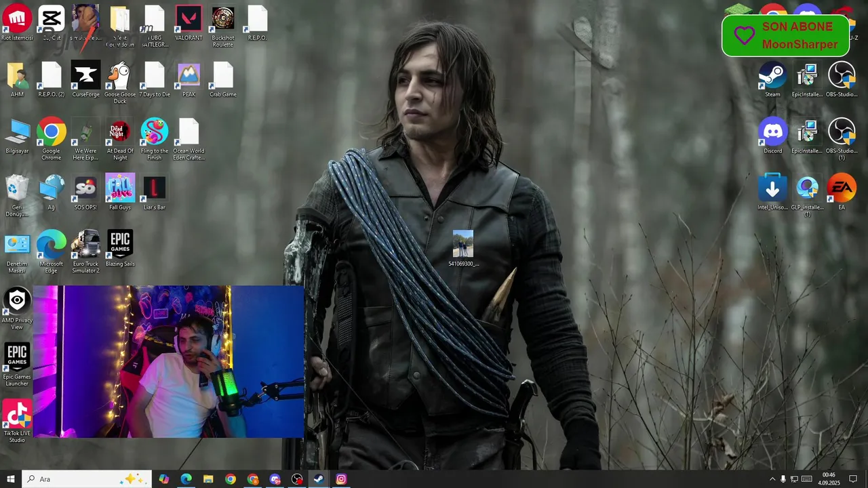Open the PEAK game shortcut
This screenshot has width=868, height=488.
[189, 75]
